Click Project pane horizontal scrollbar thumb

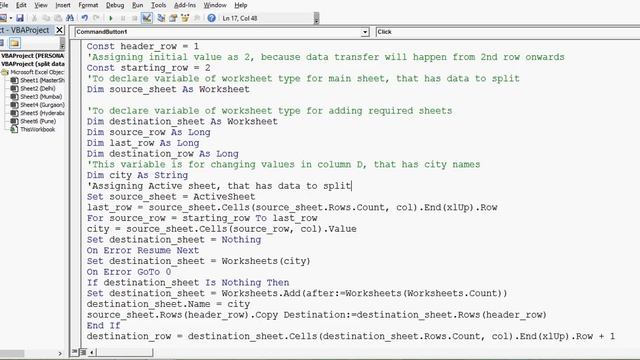pyautogui.click(x=12, y=353)
